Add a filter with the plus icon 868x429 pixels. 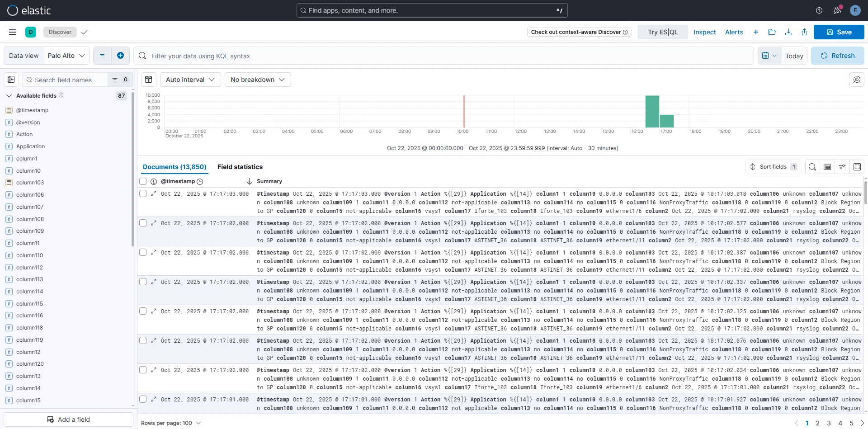coord(120,56)
